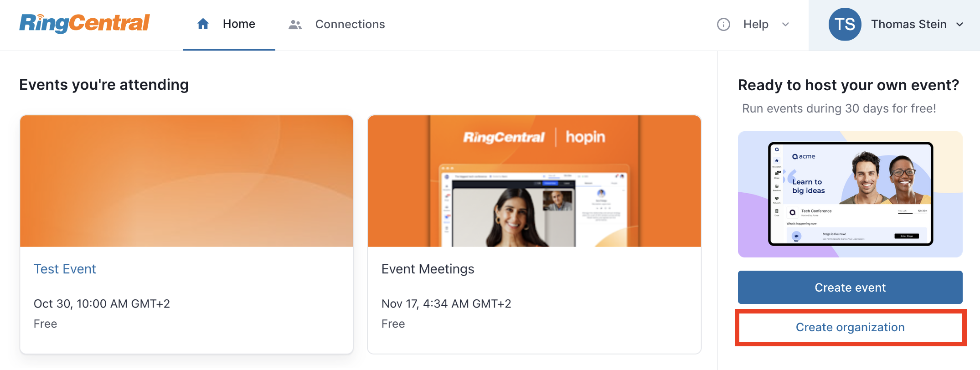Click the Free label under Test Event

(x=46, y=324)
